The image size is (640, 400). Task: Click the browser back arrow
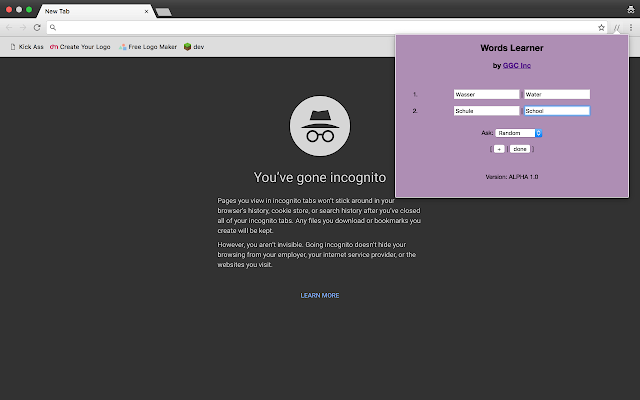tap(9, 27)
